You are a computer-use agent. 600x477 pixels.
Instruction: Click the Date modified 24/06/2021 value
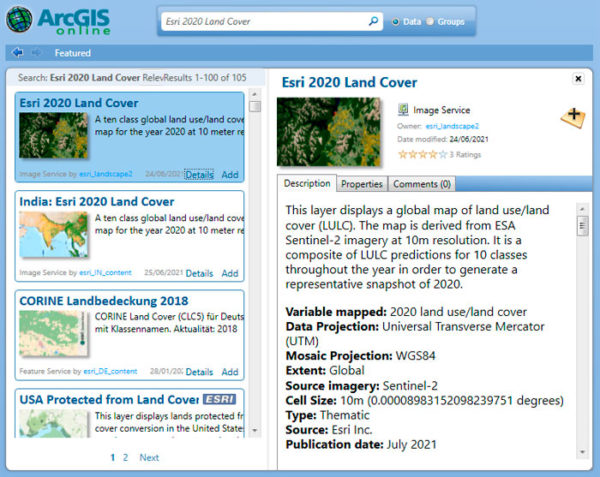469,139
